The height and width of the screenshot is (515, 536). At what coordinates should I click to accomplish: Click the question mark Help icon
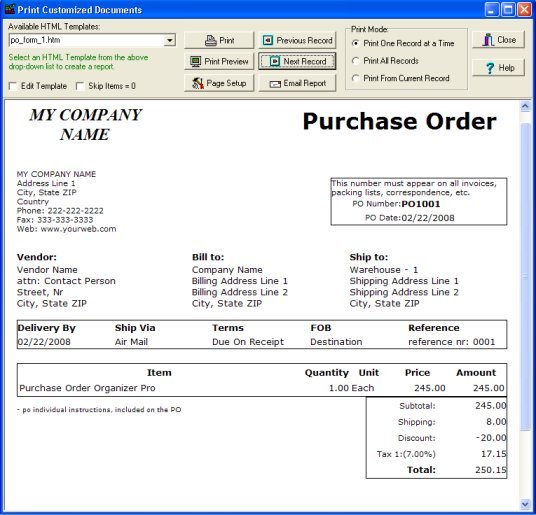tap(490, 68)
